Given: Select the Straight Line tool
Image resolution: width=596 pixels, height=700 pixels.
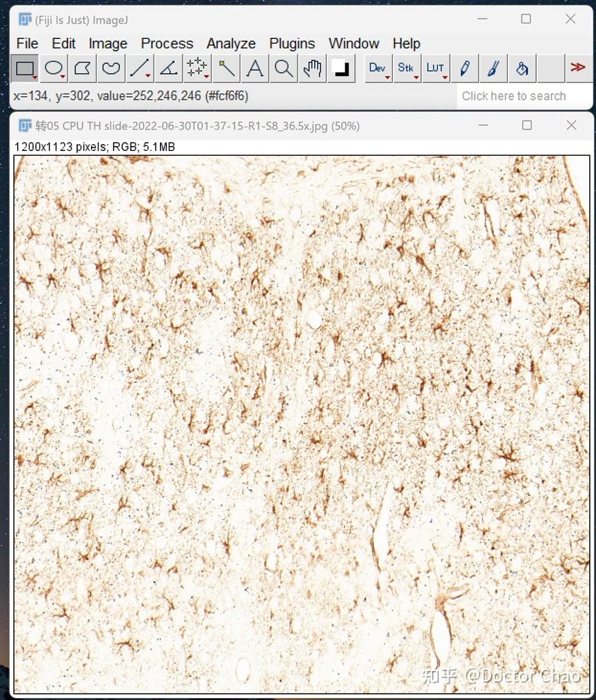Looking at the screenshot, I should point(140,68).
